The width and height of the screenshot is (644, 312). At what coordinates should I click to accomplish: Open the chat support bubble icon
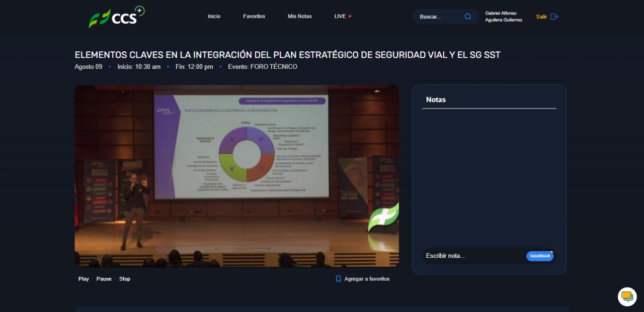(x=627, y=296)
